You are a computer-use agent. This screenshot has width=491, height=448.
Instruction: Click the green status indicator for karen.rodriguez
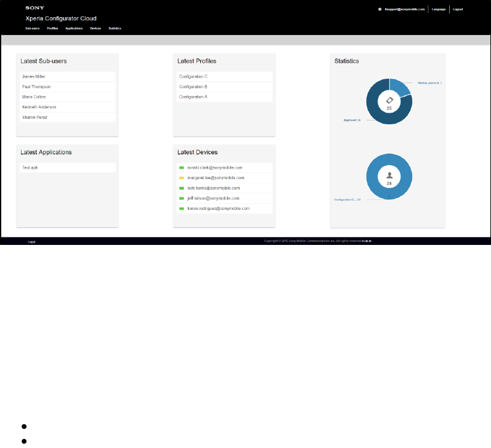click(181, 209)
